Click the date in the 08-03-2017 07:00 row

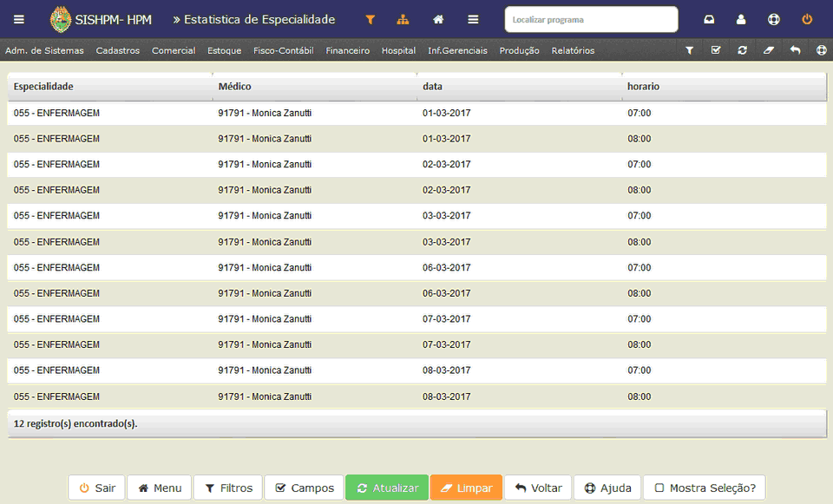tap(446, 370)
